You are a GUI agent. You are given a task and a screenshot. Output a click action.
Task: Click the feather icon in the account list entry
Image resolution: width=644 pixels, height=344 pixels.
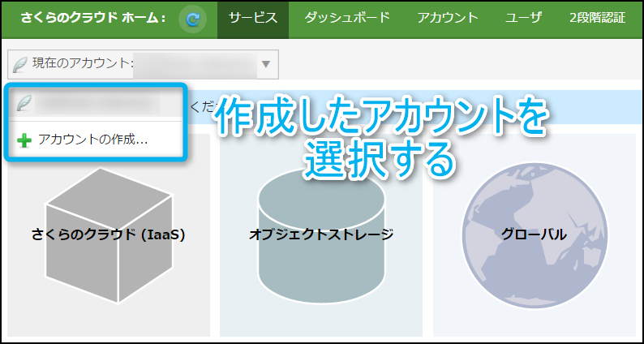(x=24, y=103)
